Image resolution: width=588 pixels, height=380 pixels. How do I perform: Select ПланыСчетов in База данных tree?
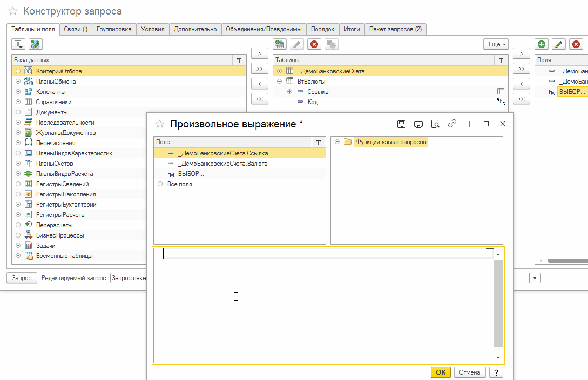tap(55, 164)
